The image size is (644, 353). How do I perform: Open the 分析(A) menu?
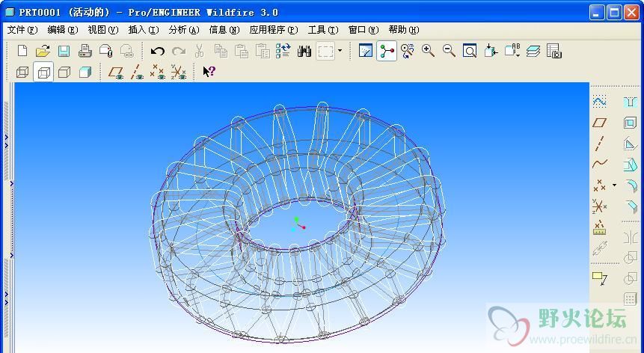point(183,30)
